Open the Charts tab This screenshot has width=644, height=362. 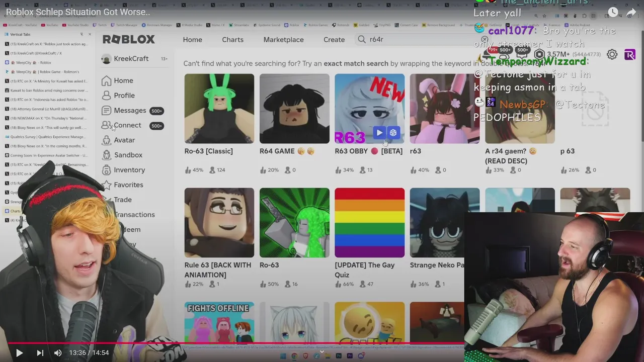click(232, 40)
